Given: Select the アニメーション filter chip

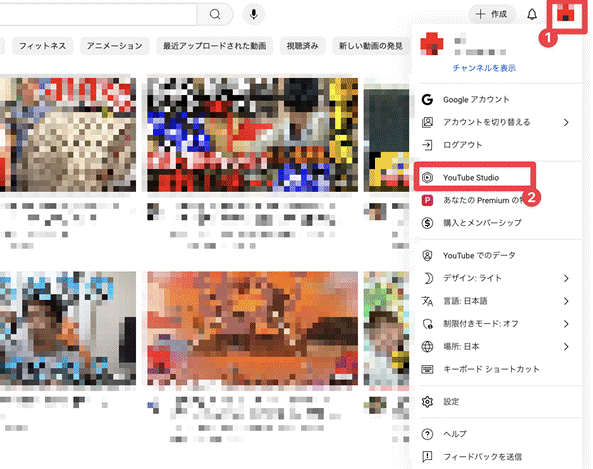Looking at the screenshot, I should pyautogui.click(x=115, y=46).
